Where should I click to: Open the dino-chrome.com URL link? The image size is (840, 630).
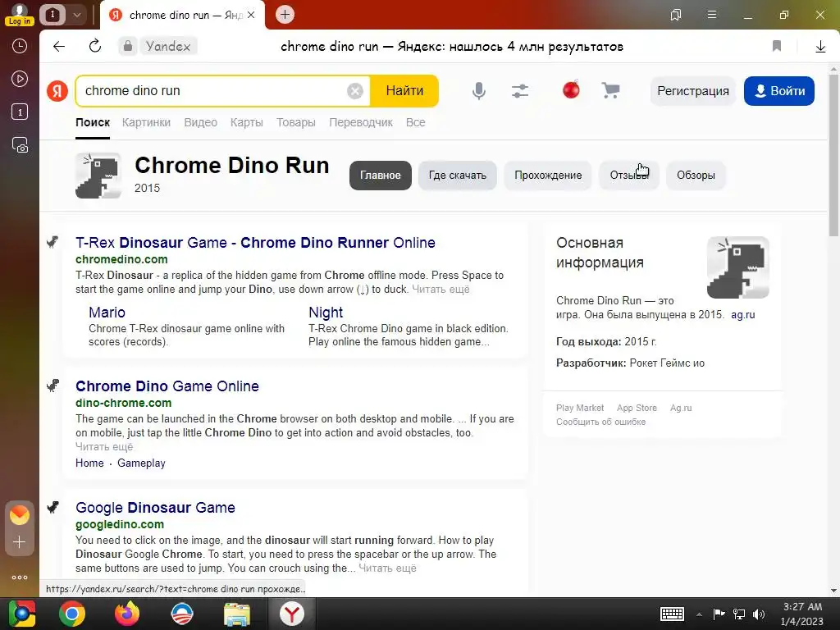123,403
